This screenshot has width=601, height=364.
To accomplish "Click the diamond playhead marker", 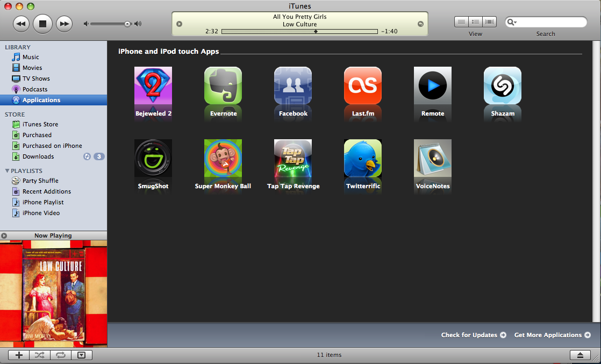I will pyautogui.click(x=316, y=31).
